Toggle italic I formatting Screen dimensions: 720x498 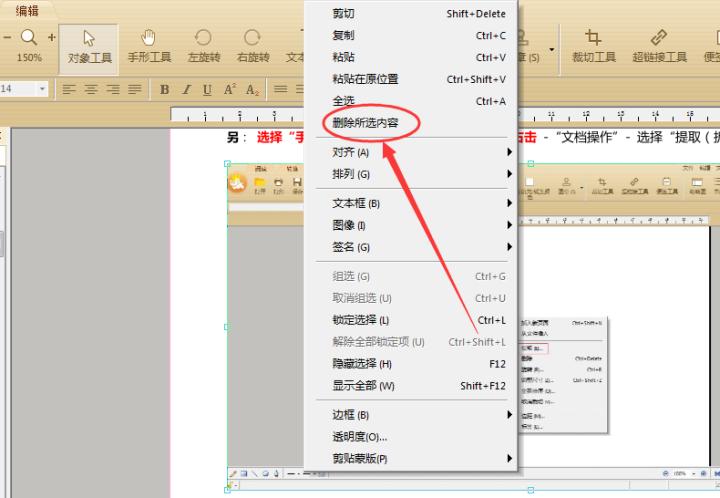(x=186, y=90)
